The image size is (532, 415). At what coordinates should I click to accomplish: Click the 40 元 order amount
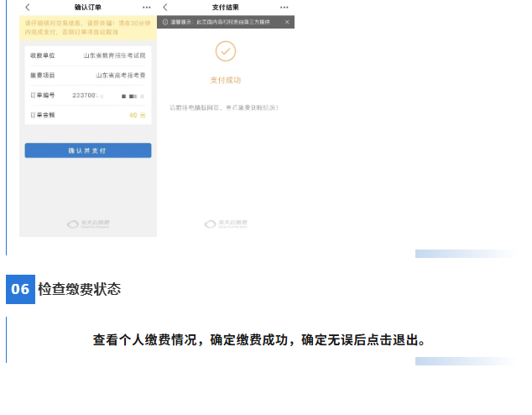click(137, 115)
